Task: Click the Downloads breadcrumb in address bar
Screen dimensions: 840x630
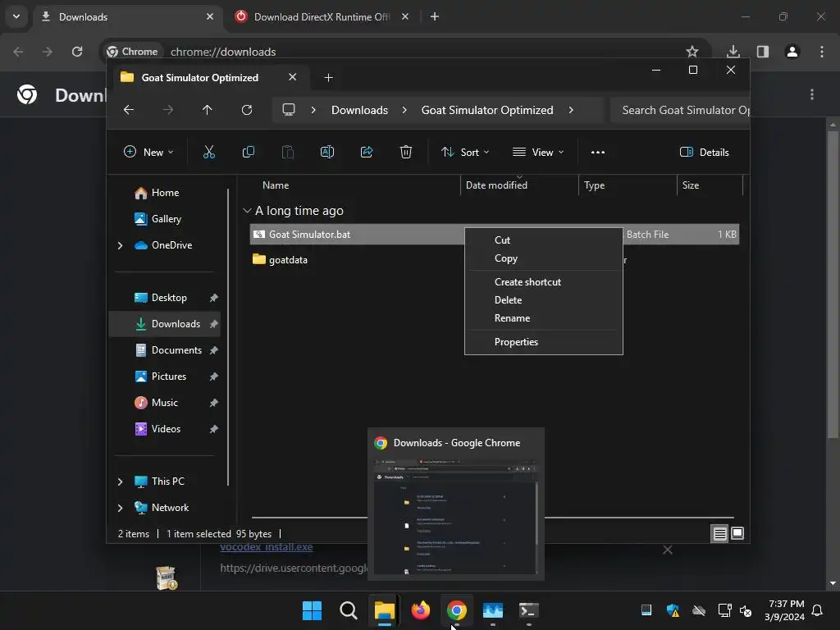Action: 359,110
